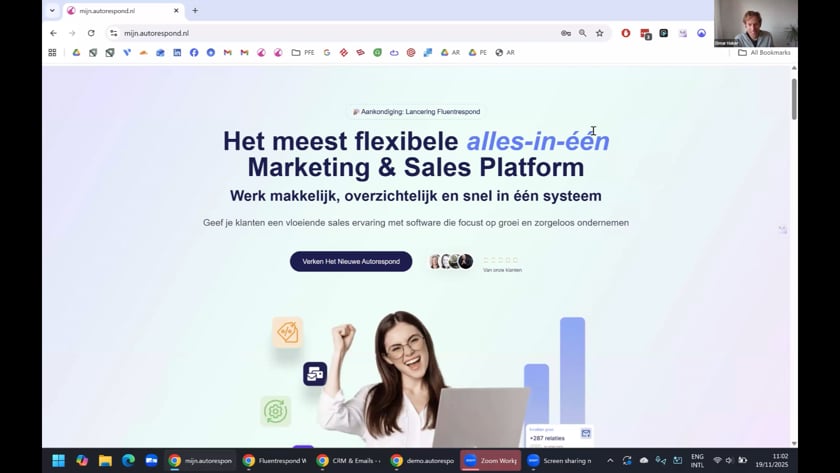This screenshot has width=840, height=473.
Task: Open the Google "G" bookmark
Action: pos(327,52)
